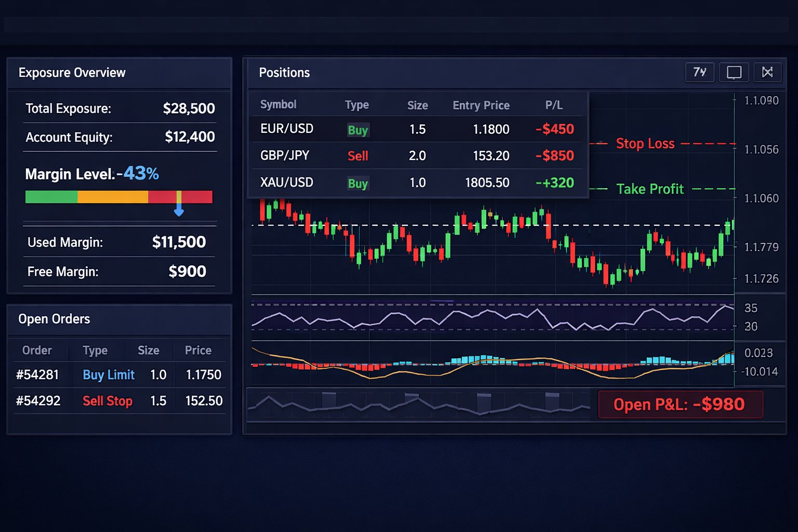798x532 pixels.
Task: Open order #54281 in Open Orders
Action: [x=37, y=375]
